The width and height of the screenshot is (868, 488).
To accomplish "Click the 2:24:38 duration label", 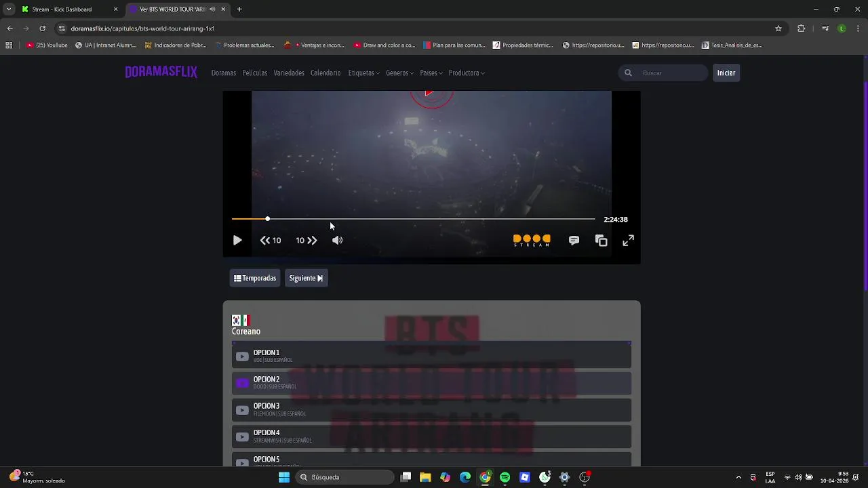I will pos(616,220).
